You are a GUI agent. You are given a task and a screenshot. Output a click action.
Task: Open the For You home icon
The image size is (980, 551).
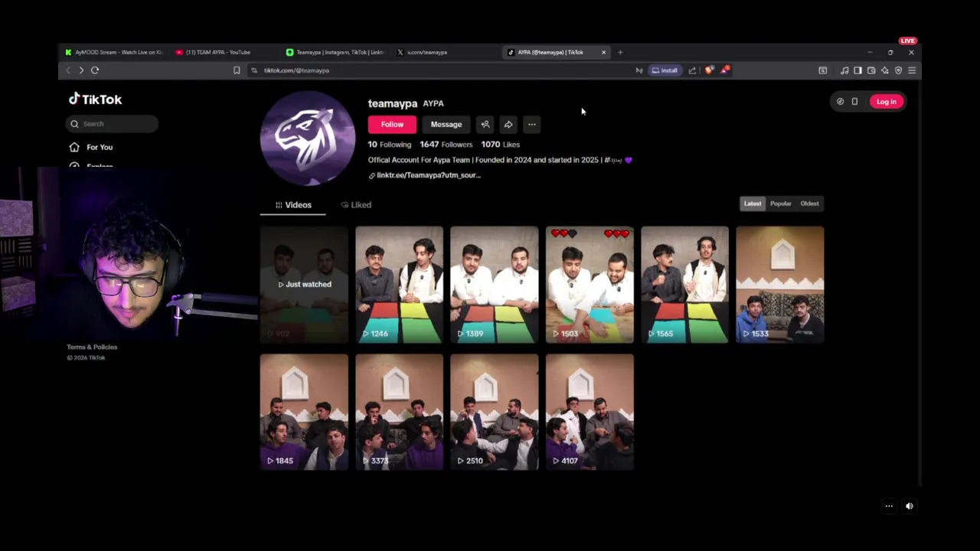point(74,147)
